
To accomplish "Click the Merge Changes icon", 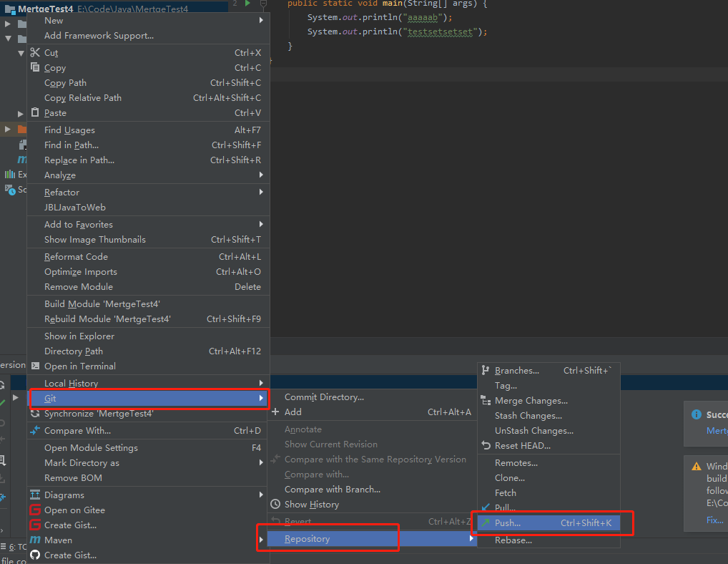I will click(x=486, y=401).
